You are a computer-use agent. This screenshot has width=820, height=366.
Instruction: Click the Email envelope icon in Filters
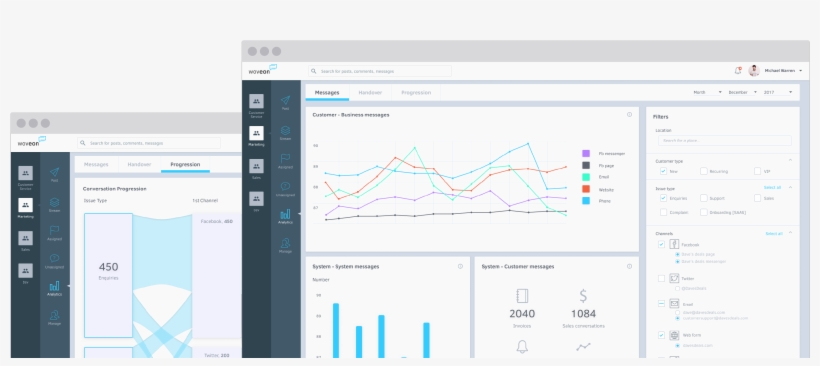pyautogui.click(x=674, y=303)
